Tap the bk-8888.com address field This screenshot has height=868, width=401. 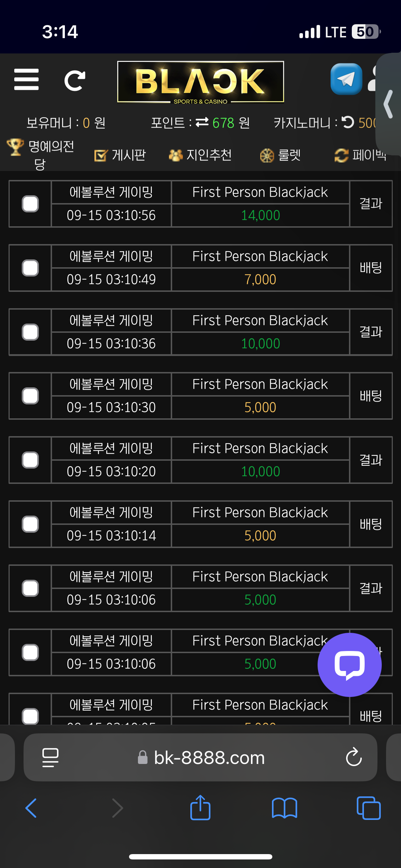click(x=200, y=757)
